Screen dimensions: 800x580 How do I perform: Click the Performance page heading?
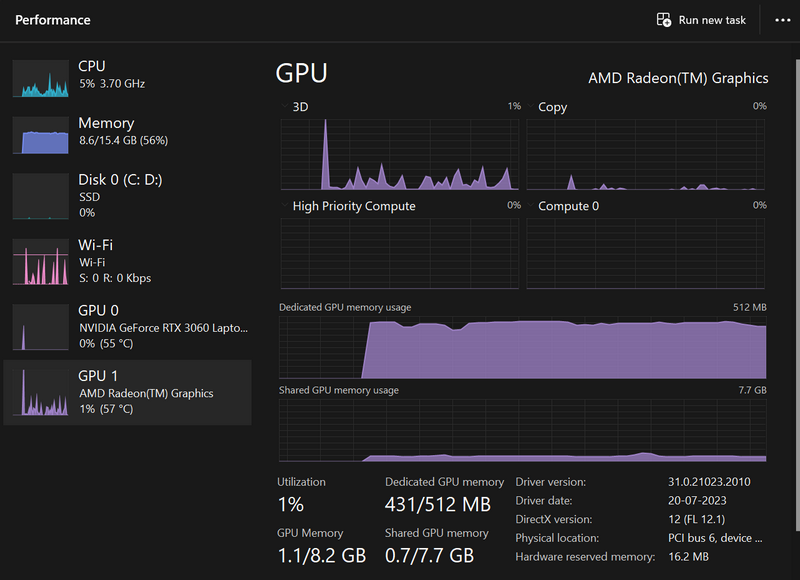[x=53, y=20]
